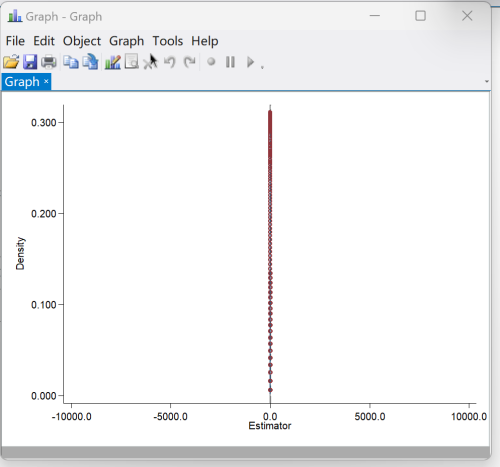Click the Open folder icon in toolbar
This screenshot has width=500, height=467.
pyautogui.click(x=11, y=62)
